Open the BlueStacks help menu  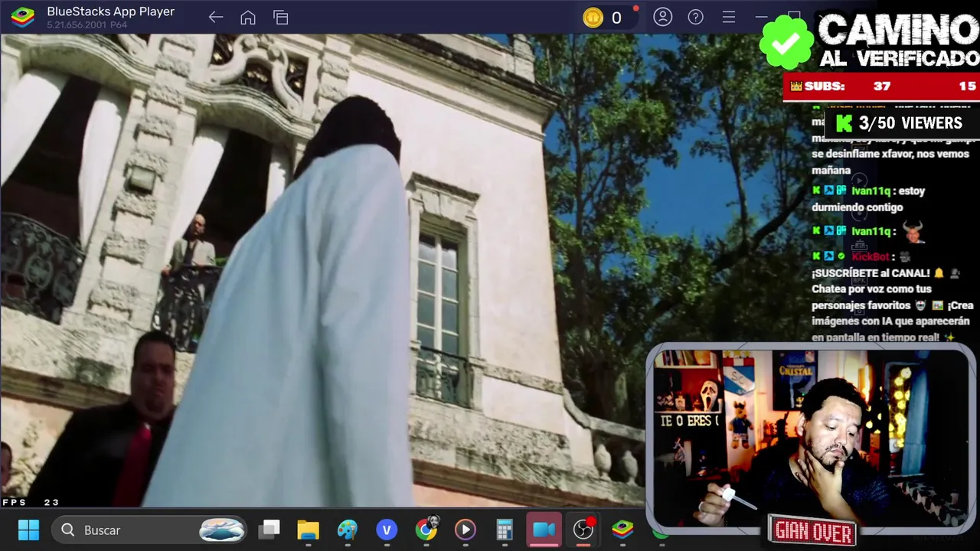pos(696,17)
